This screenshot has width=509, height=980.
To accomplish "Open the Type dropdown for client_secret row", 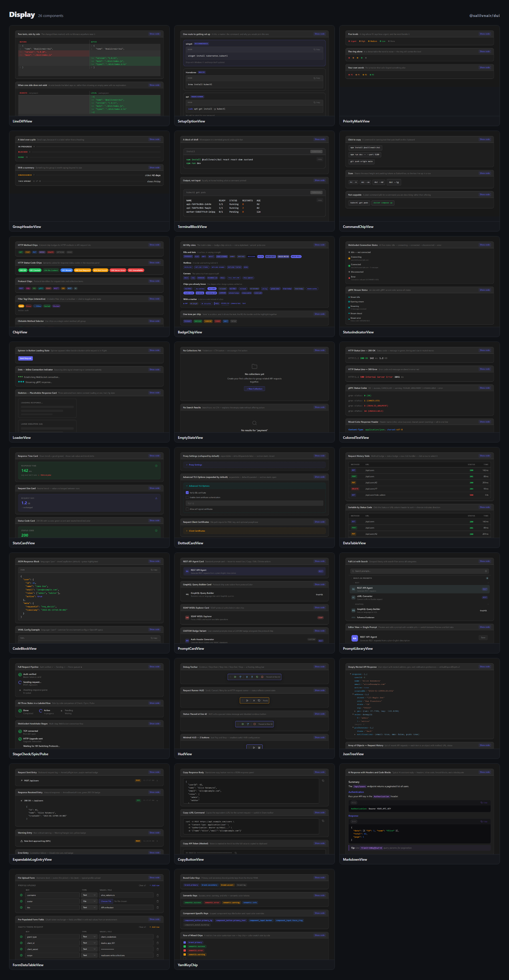I will click(89, 949).
